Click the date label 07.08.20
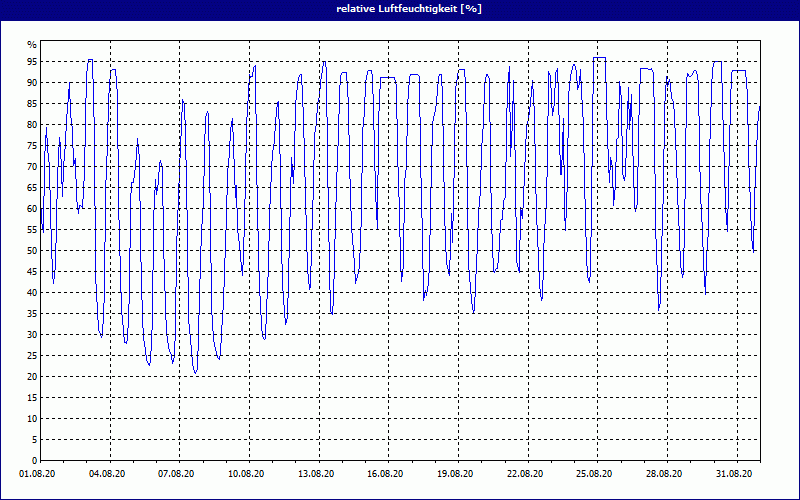Viewport: 800px width, 500px height. click(x=176, y=474)
